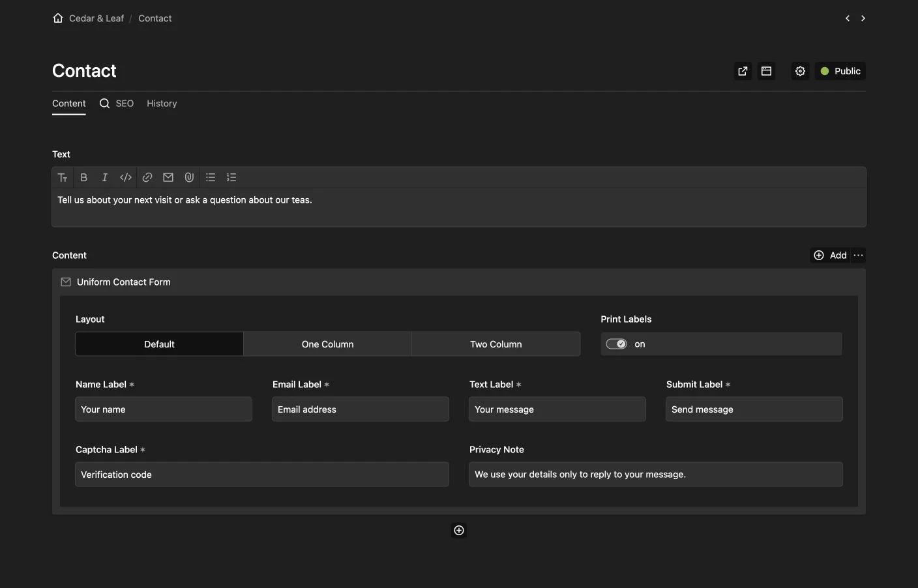Click the Uniform Contact Form block header
This screenshot has height=588, width=918.
click(459, 282)
